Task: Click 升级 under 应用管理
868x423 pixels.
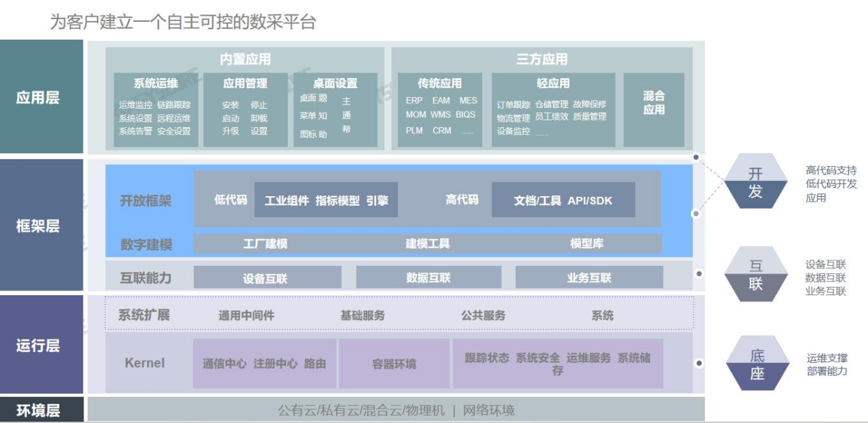Action: pos(231,131)
